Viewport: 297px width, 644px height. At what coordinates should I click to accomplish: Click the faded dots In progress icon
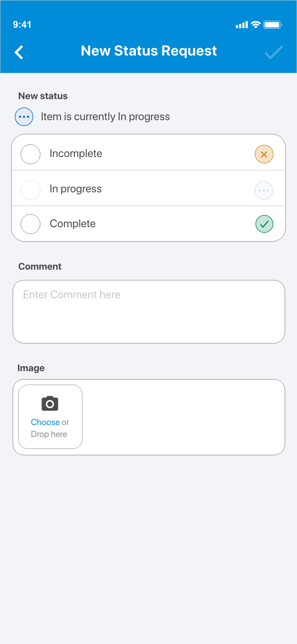click(264, 190)
